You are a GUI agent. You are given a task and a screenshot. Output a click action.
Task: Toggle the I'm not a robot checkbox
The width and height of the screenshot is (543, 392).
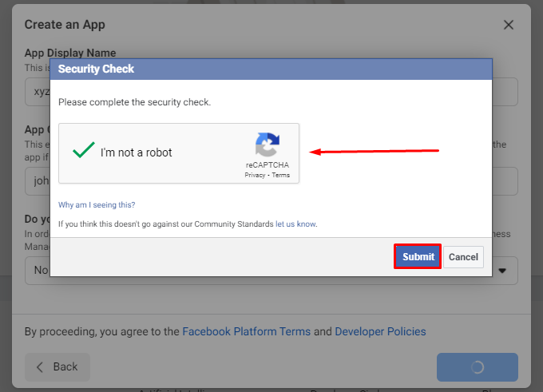(x=84, y=150)
